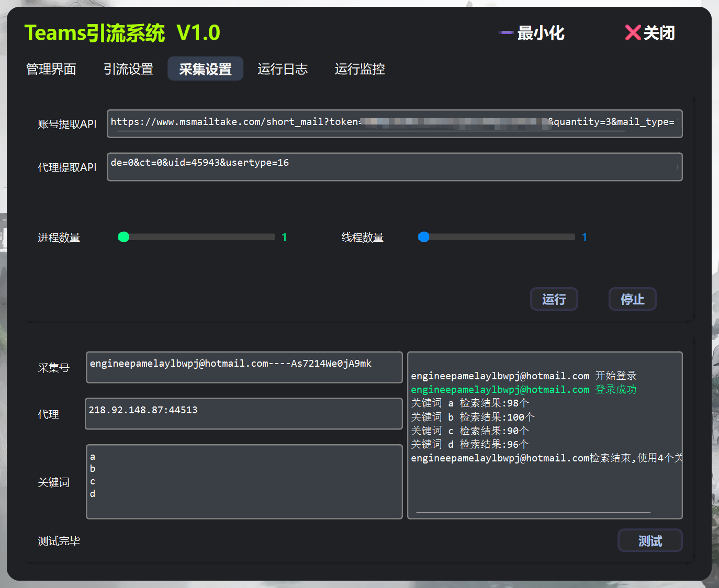Screen dimensions: 719x588
Task: Click the 测试 button
Action: (650, 540)
